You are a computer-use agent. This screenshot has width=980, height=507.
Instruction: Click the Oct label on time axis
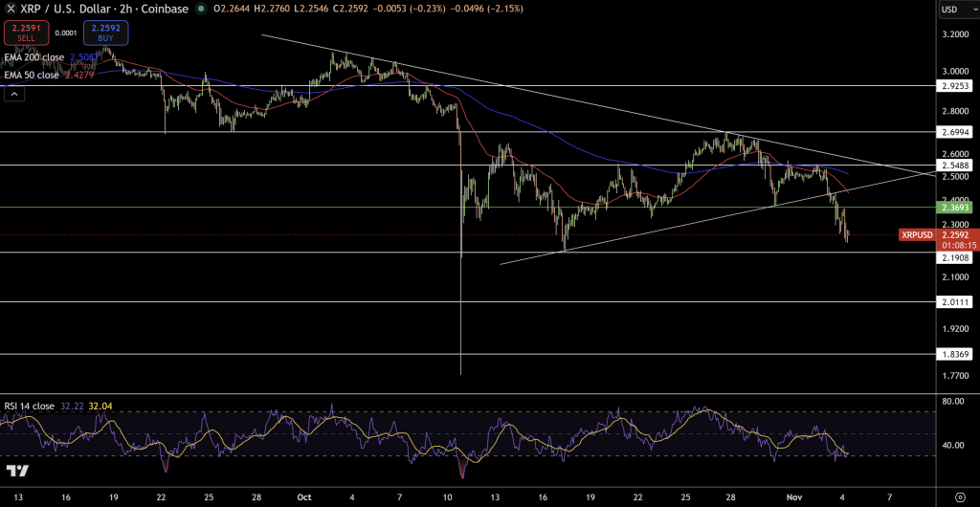[304, 497]
